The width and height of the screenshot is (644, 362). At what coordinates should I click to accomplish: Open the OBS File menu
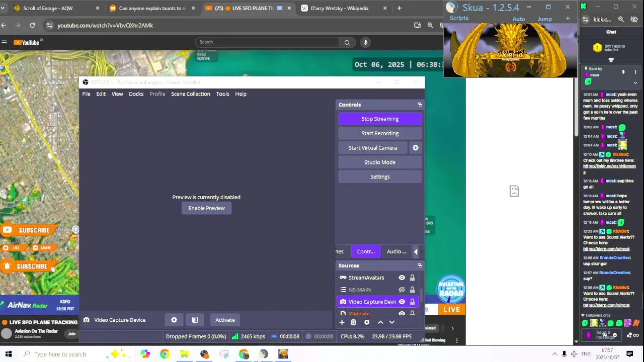[87, 94]
